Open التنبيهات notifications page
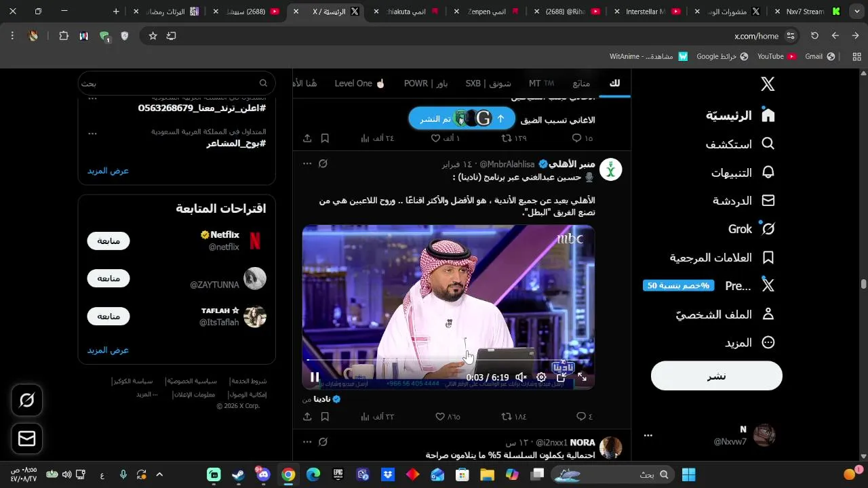868x488 pixels. 743,172
